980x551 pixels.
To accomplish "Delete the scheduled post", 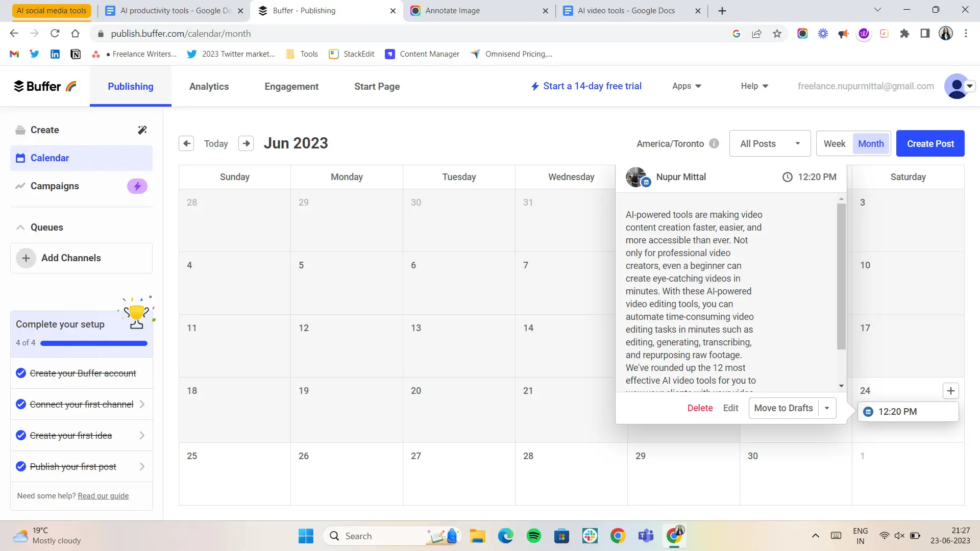I will [x=700, y=408].
